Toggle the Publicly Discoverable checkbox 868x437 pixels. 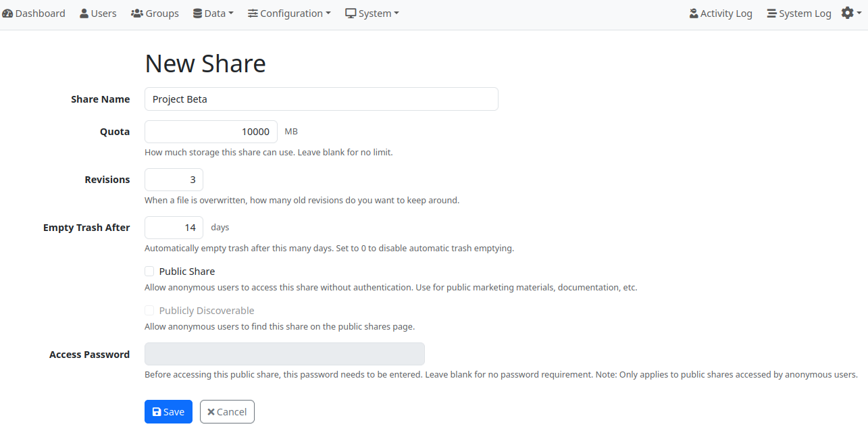(x=149, y=310)
